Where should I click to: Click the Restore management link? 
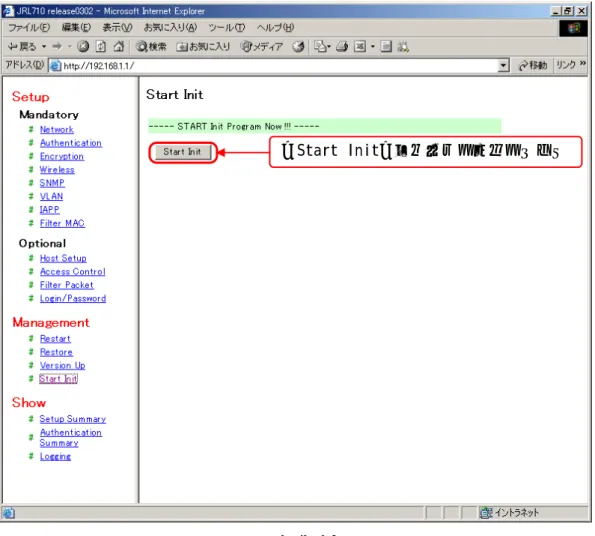[56, 352]
